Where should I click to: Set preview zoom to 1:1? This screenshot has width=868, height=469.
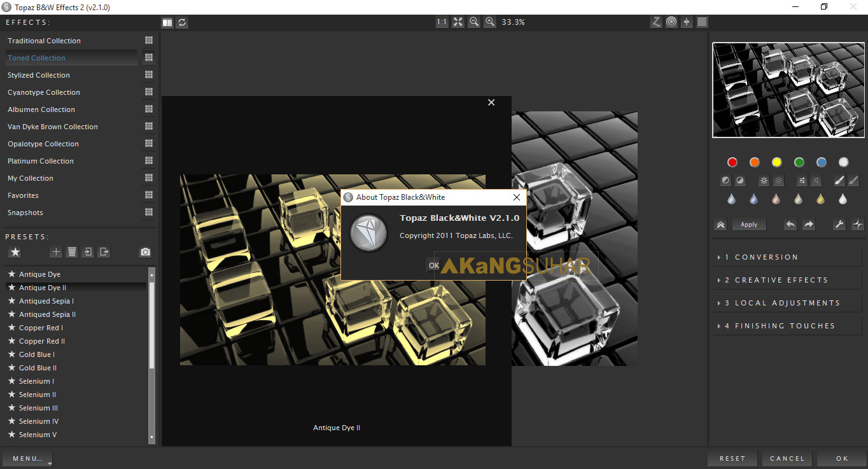point(442,22)
